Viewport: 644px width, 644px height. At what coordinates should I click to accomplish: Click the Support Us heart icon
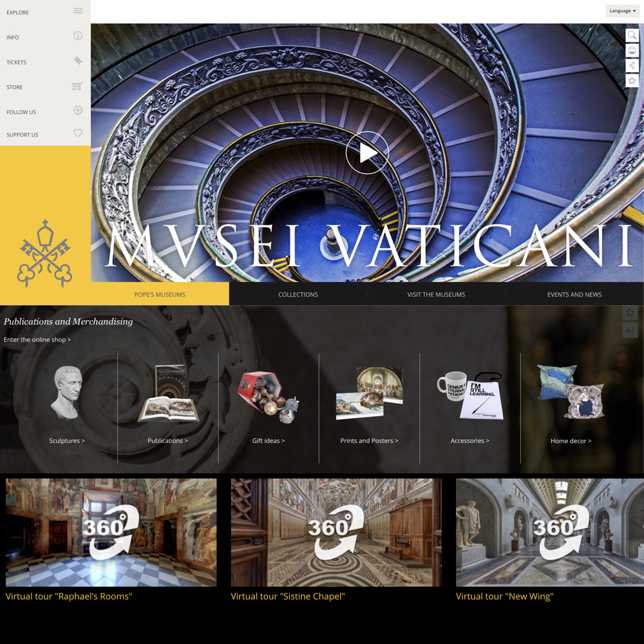click(78, 133)
